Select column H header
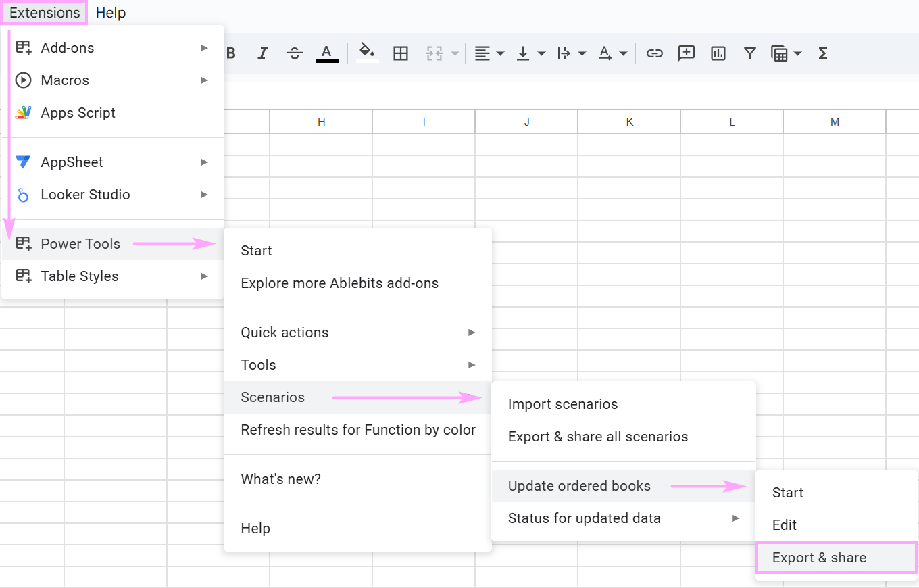Viewport: 919px width, 588px height. 321,122
